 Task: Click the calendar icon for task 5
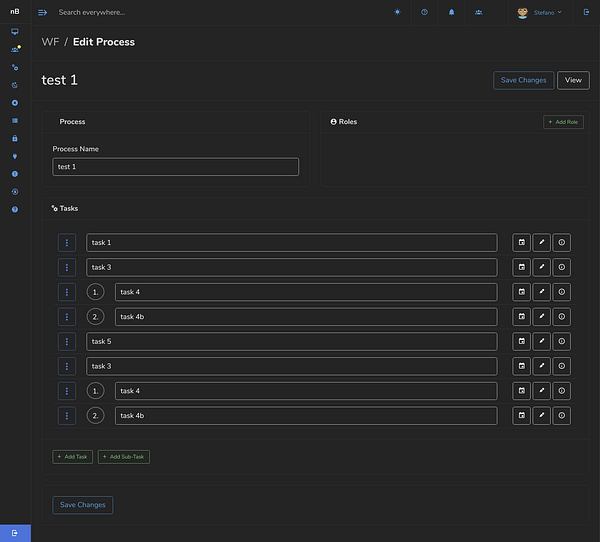521,342
